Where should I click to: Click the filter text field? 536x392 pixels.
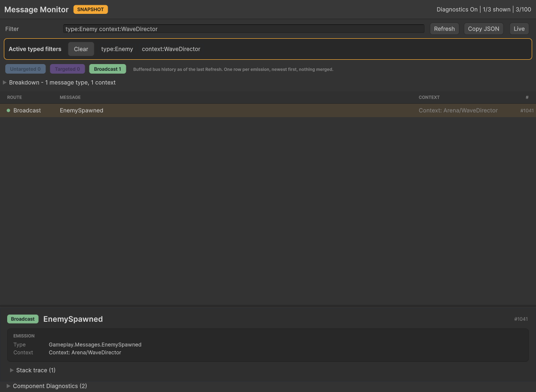244,29
